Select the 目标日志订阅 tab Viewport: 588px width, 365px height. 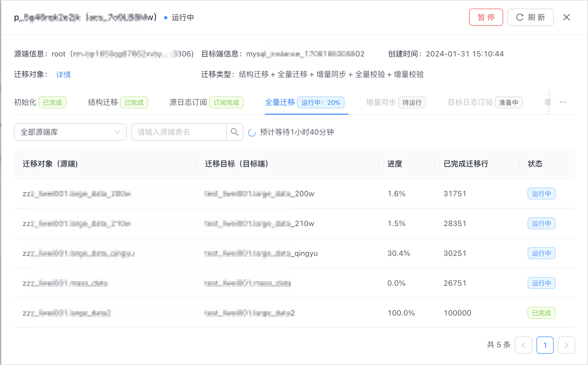pyautogui.click(x=470, y=102)
